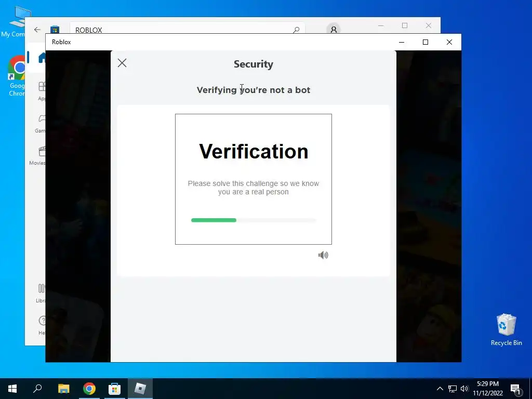Open the Movies section in Microsoft Store sidebar
The width and height of the screenshot is (532, 399).
coord(37,156)
